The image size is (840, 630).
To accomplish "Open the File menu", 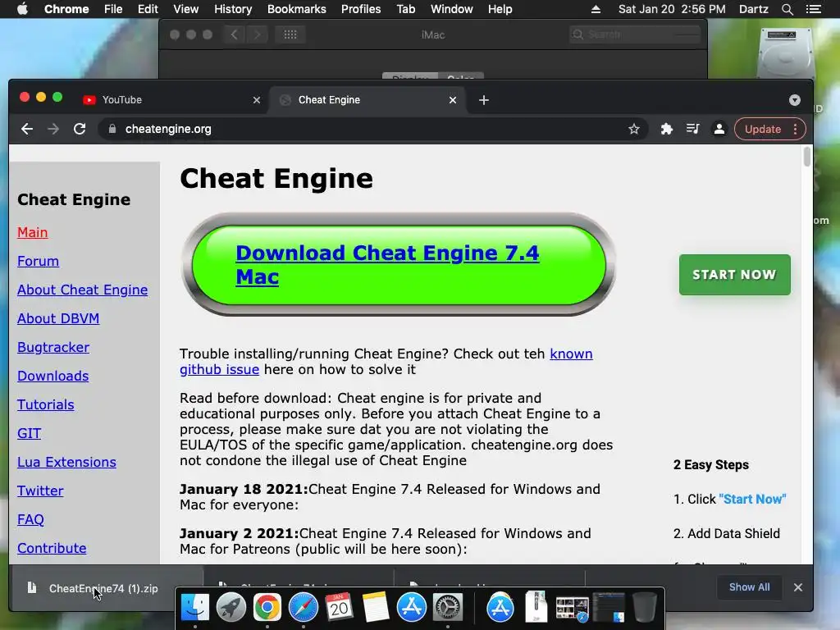I will [x=113, y=9].
